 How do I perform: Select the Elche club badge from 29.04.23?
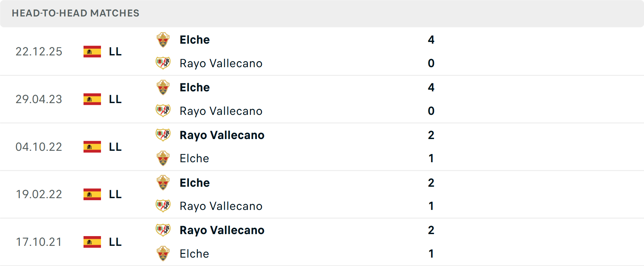point(163,87)
